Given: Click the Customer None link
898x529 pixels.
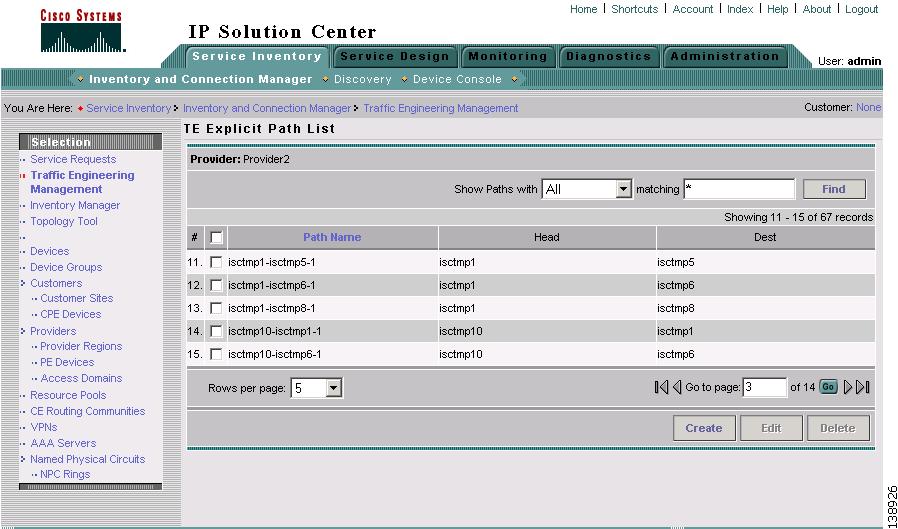Looking at the screenshot, I should coord(868,107).
